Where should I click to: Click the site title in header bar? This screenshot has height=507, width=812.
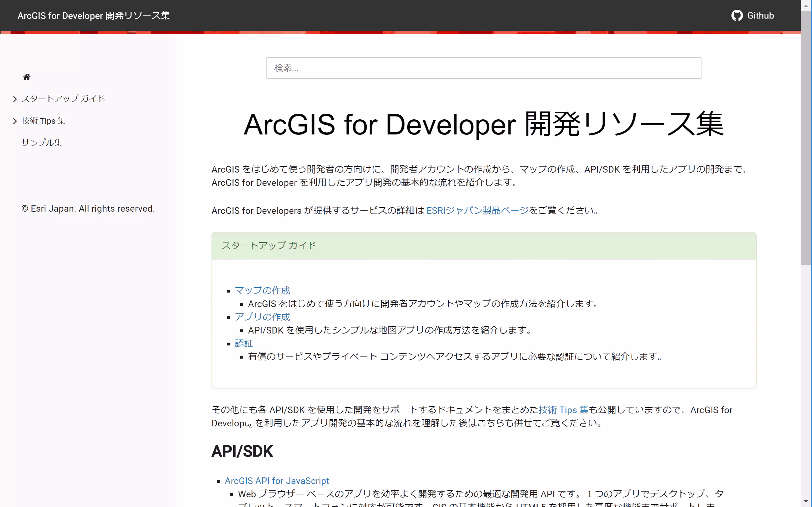click(94, 15)
